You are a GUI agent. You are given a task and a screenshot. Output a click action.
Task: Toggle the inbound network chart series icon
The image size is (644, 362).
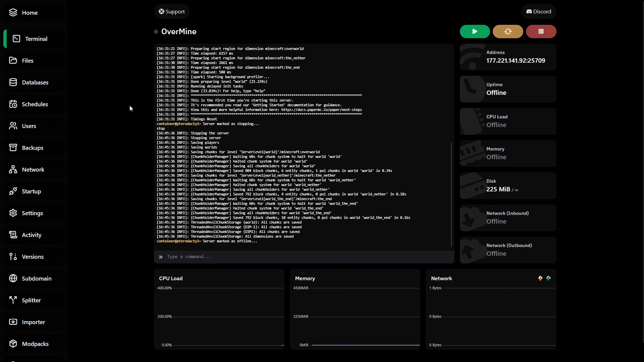(540, 278)
